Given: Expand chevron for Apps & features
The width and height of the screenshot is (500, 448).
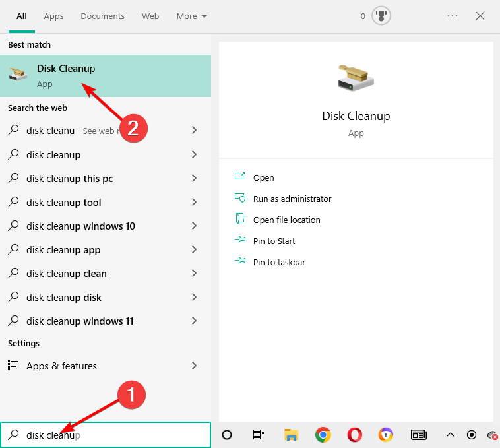Looking at the screenshot, I should point(194,366).
